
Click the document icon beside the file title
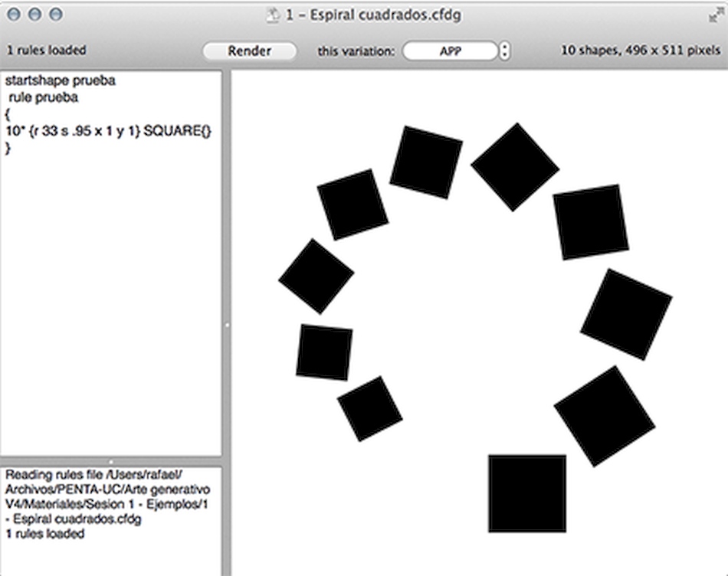coord(273,15)
